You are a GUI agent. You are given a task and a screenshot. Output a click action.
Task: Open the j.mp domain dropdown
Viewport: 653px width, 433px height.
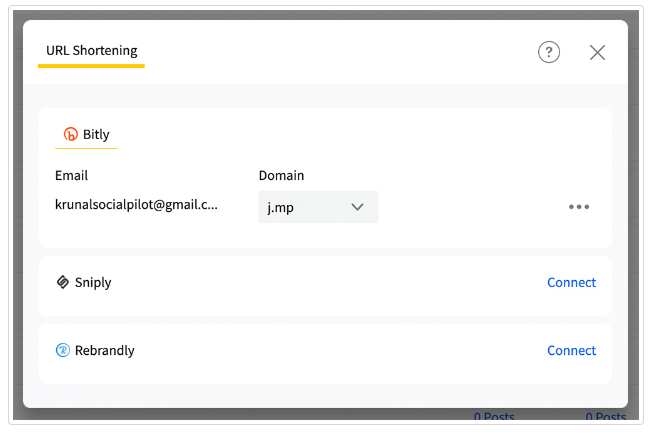318,207
